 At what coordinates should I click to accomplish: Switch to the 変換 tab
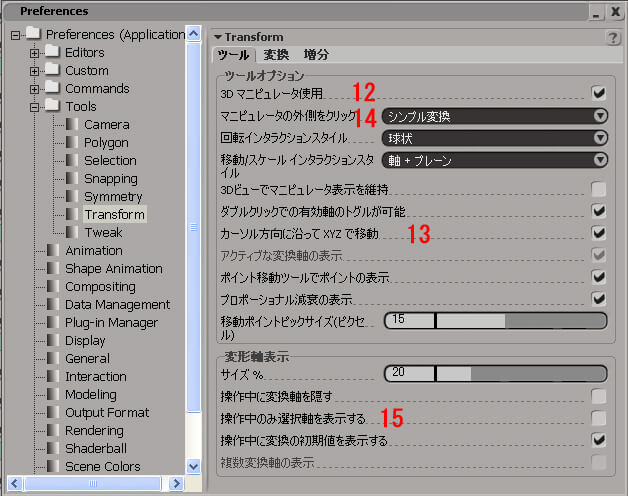276,55
